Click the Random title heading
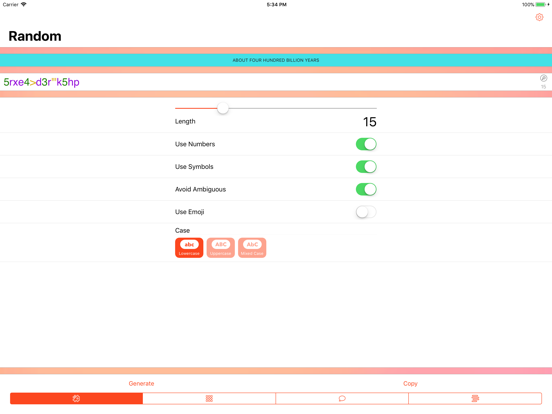The width and height of the screenshot is (552, 414). (x=35, y=36)
